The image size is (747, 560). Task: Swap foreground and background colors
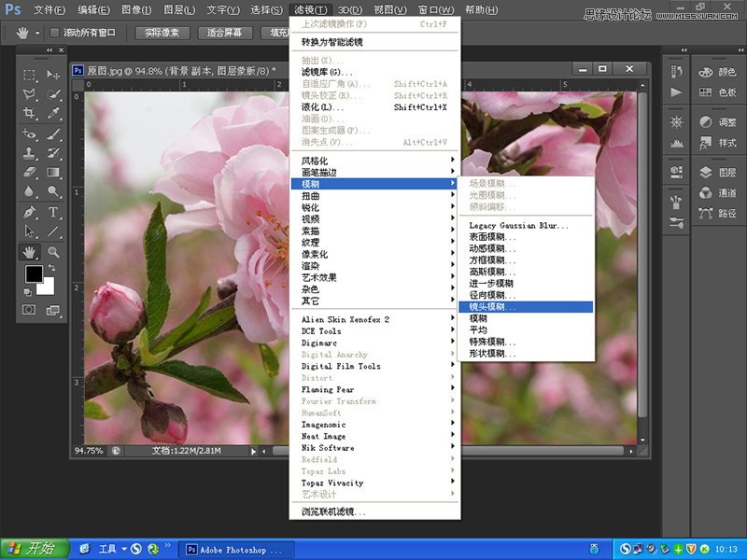52,268
